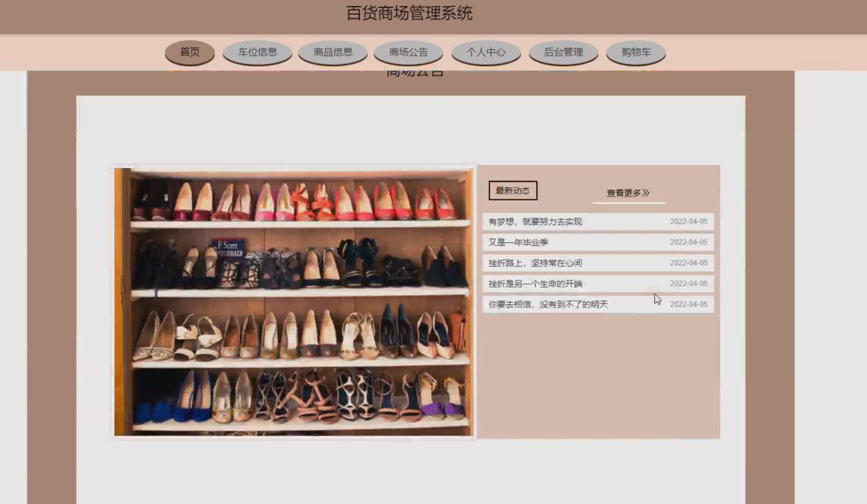867x504 pixels.
Task: Click the news list panel background
Action: pos(599,370)
